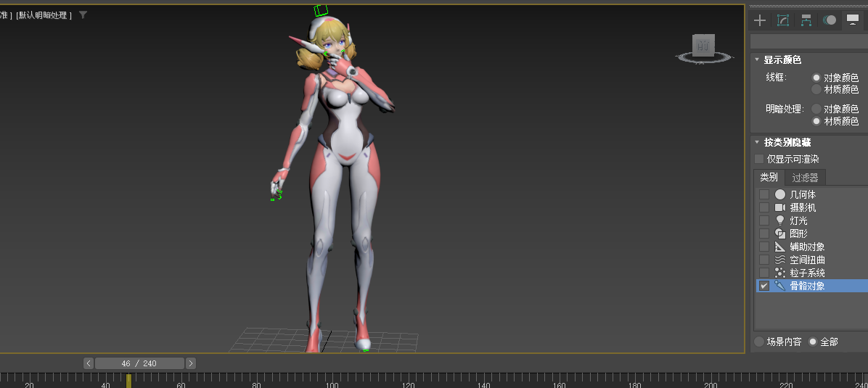This screenshot has height=388, width=868.
Task: Click the object name field in command panel
Action: coord(808,41)
